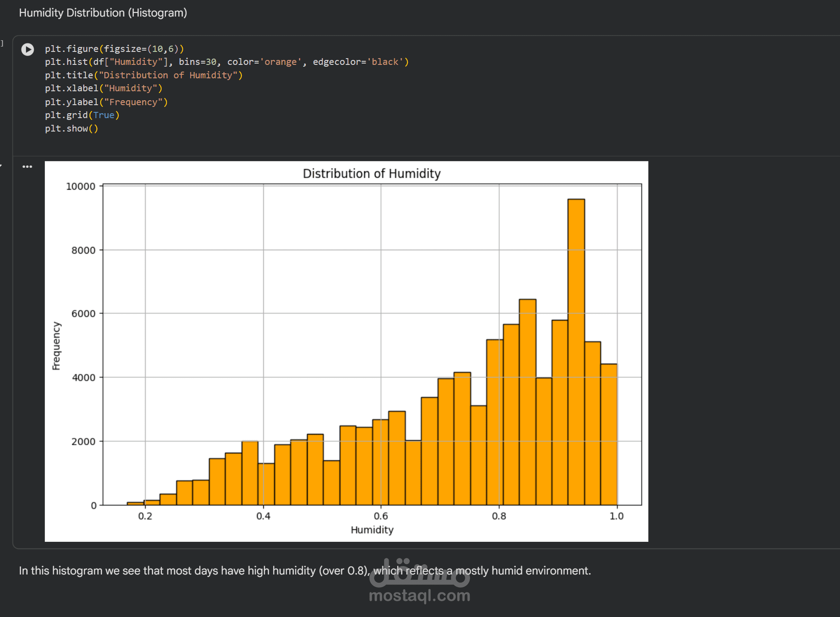Click the Humidity x-axis label
The width and height of the screenshot is (840, 617).
pos(372,530)
